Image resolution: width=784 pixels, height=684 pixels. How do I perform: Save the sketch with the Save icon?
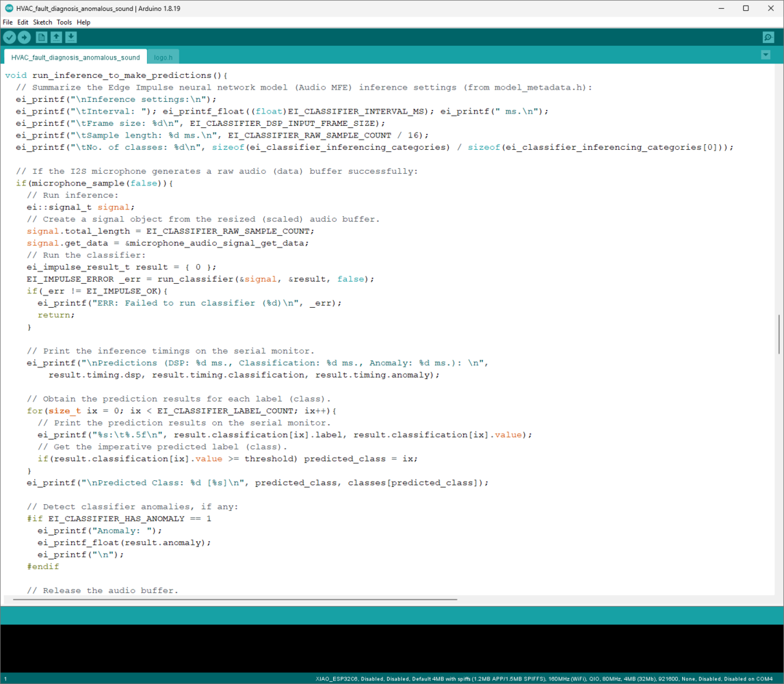point(71,38)
